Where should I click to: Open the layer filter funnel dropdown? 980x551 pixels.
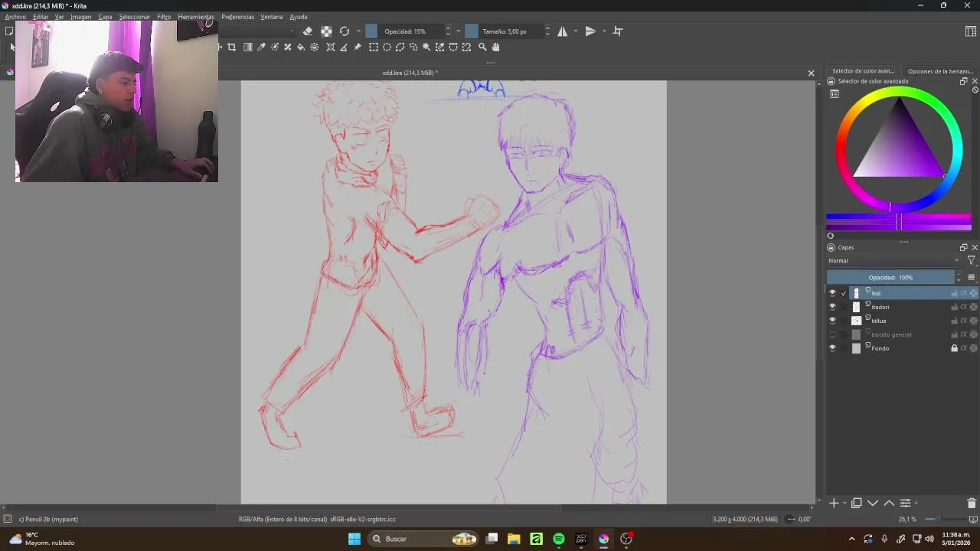972,261
